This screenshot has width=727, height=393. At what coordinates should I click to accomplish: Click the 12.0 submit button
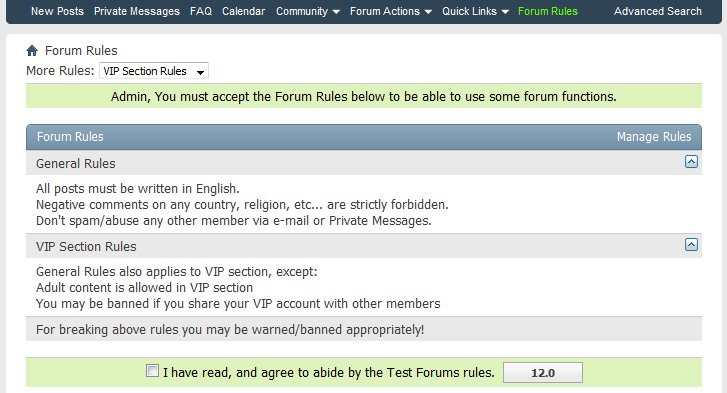pos(542,373)
